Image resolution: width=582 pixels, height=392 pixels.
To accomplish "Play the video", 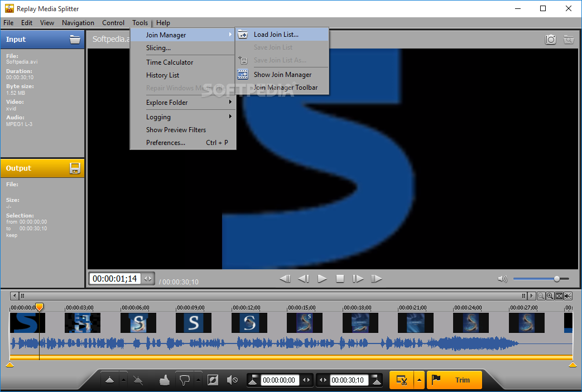I will (x=322, y=278).
